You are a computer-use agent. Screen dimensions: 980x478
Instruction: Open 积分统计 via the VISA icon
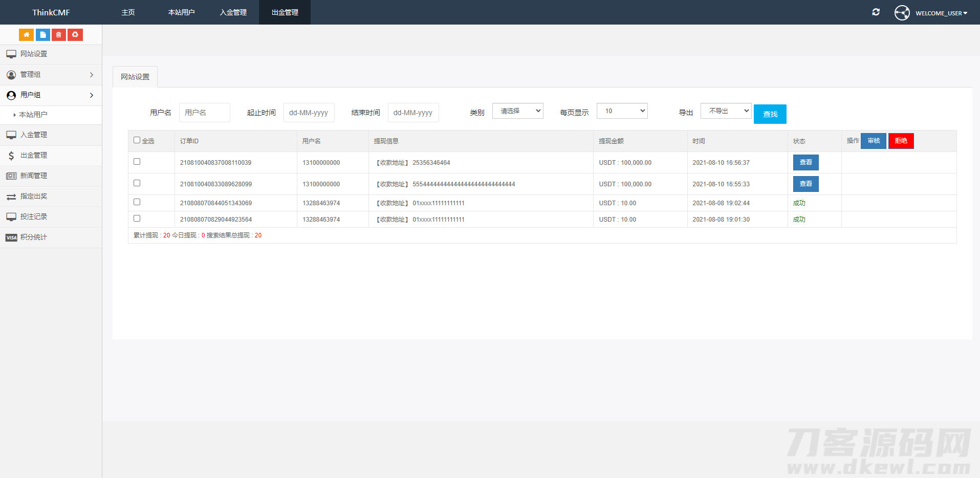[33, 237]
